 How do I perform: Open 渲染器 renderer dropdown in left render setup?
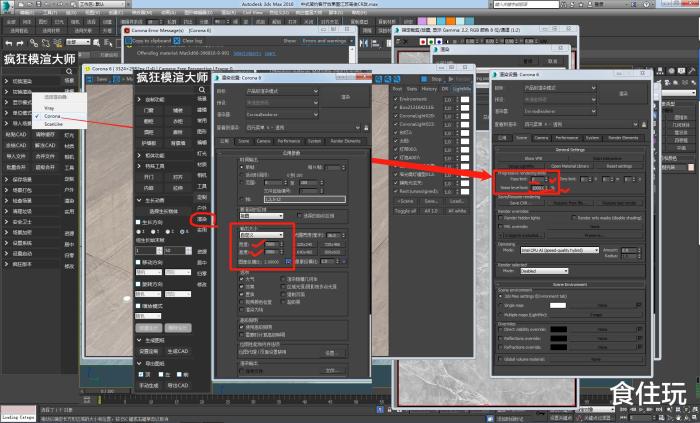282,115
